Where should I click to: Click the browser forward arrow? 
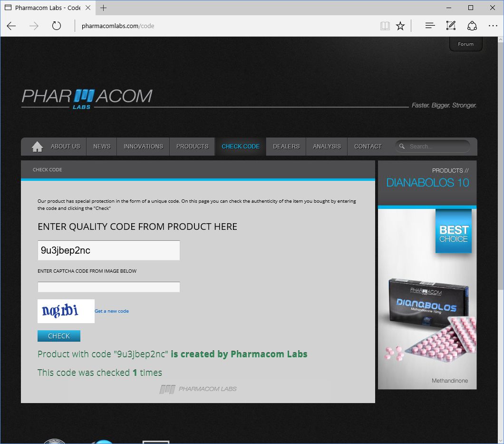[x=34, y=26]
